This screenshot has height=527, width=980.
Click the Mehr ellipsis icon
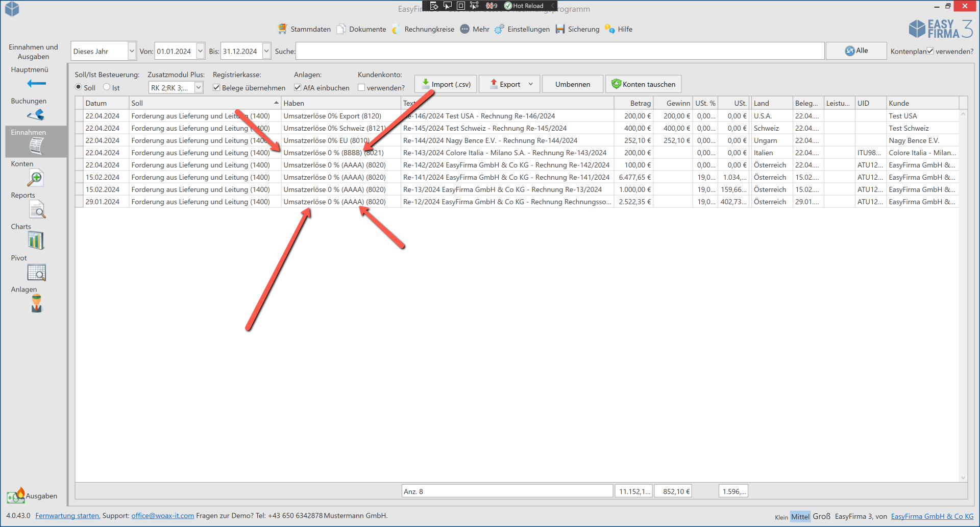click(464, 29)
